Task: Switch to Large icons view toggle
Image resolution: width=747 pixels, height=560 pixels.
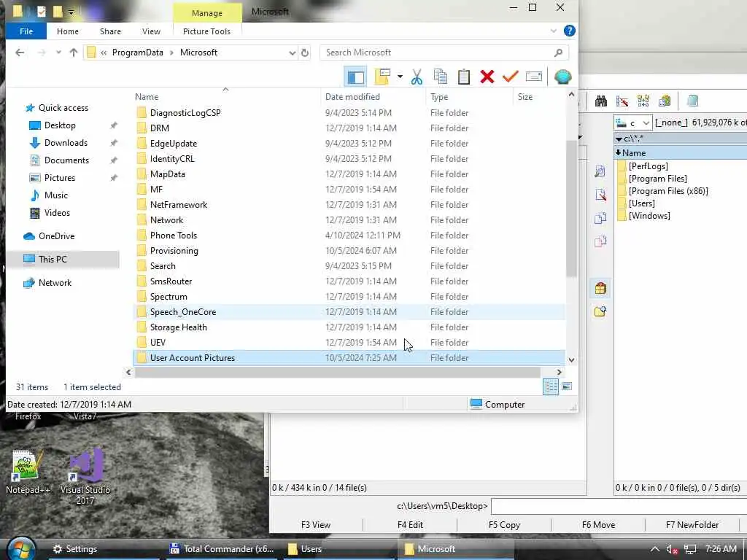Action: [x=566, y=386]
